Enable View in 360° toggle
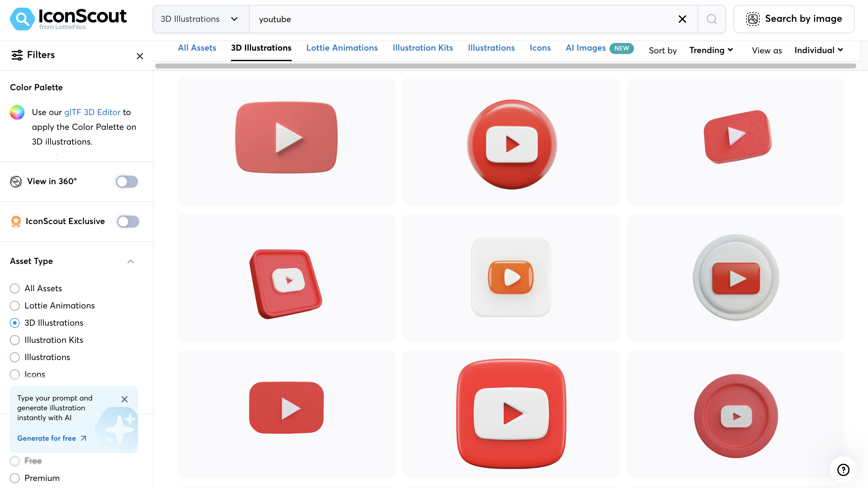 127,181
